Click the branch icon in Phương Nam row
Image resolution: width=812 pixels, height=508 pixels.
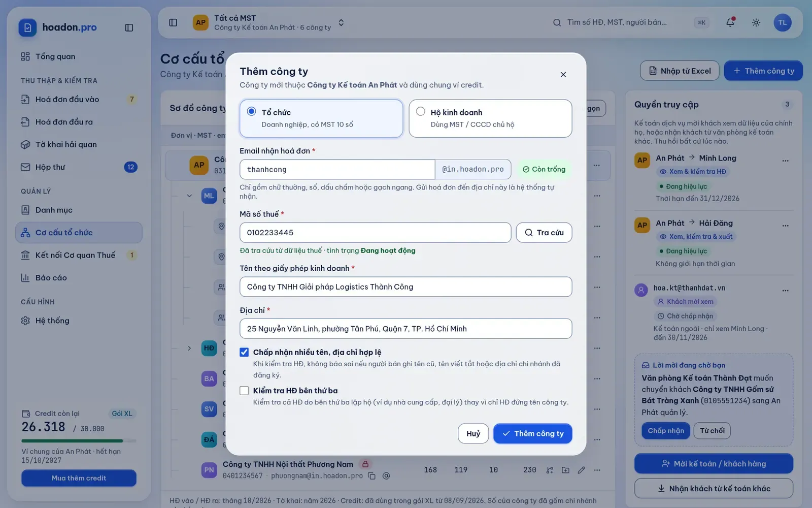click(x=550, y=470)
